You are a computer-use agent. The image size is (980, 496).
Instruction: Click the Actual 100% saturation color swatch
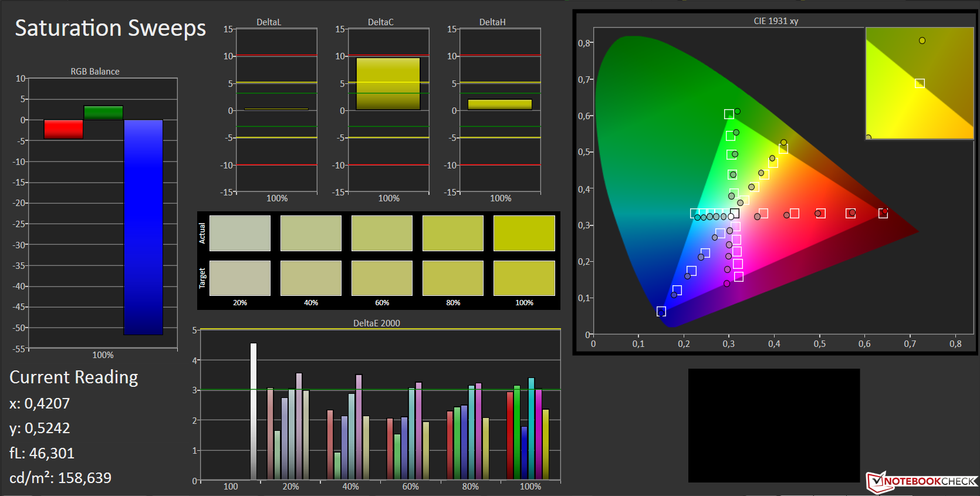tap(524, 233)
